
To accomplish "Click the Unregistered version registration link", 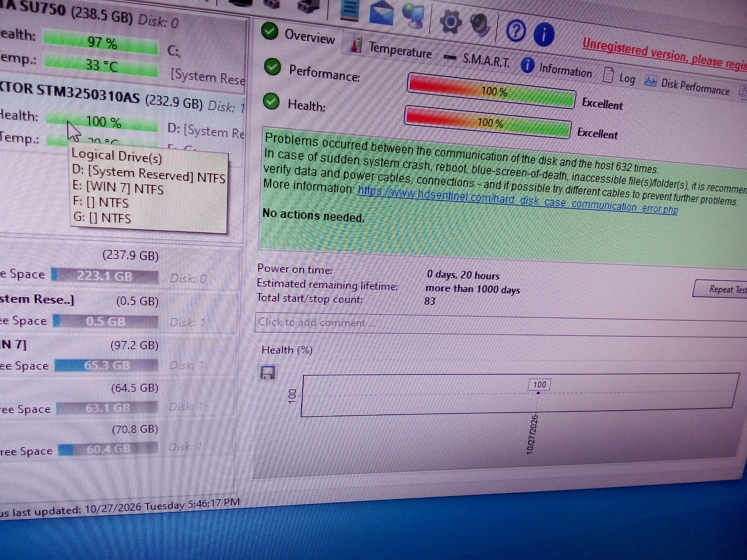I will 665,55.
